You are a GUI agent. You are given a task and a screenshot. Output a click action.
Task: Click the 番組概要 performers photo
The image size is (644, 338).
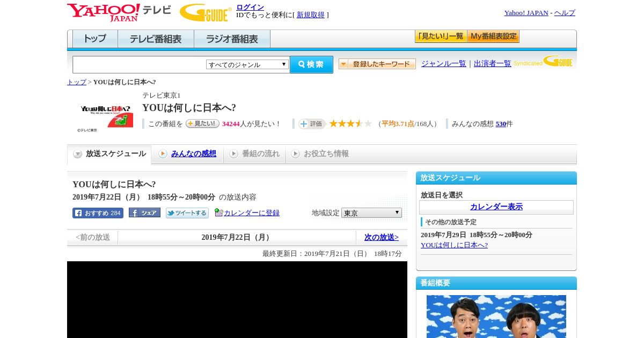click(x=496, y=317)
